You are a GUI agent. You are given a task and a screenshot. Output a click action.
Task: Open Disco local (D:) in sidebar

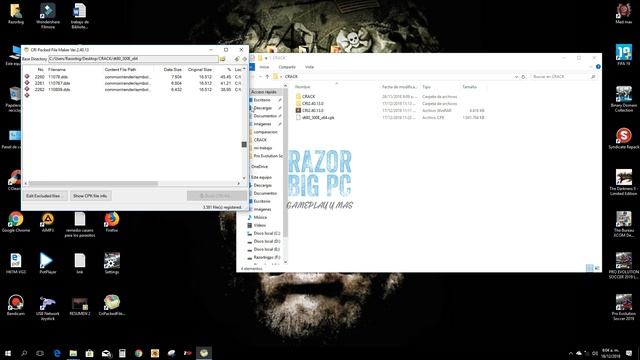tap(267, 242)
